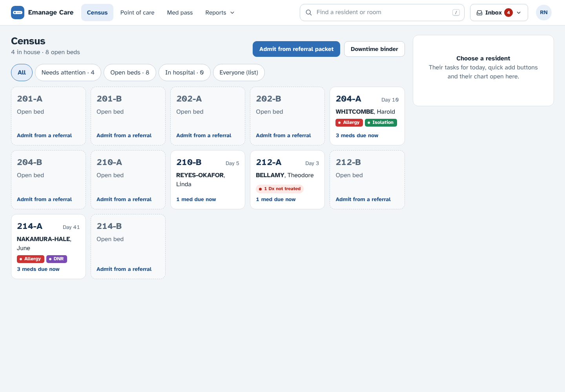Select the Everyone (list) view
565x392 pixels.
pos(239,73)
